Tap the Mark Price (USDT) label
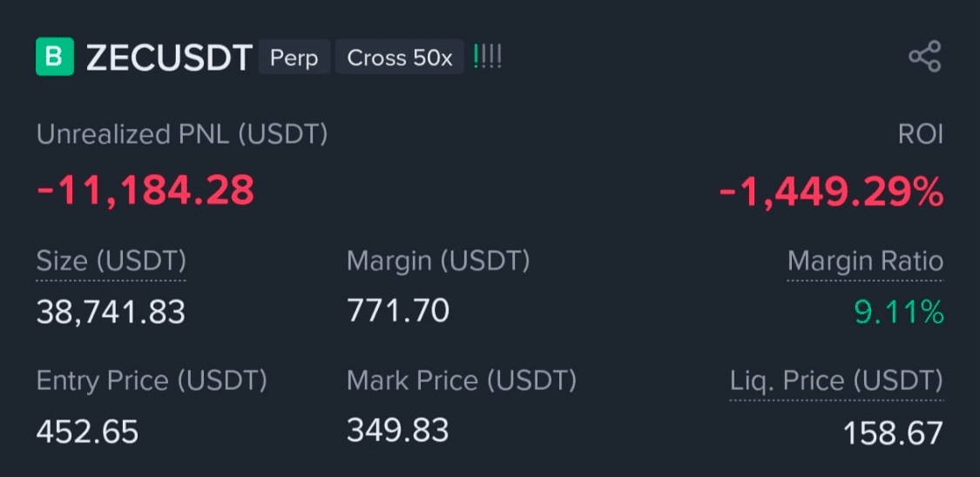This screenshot has width=980, height=477. (462, 380)
